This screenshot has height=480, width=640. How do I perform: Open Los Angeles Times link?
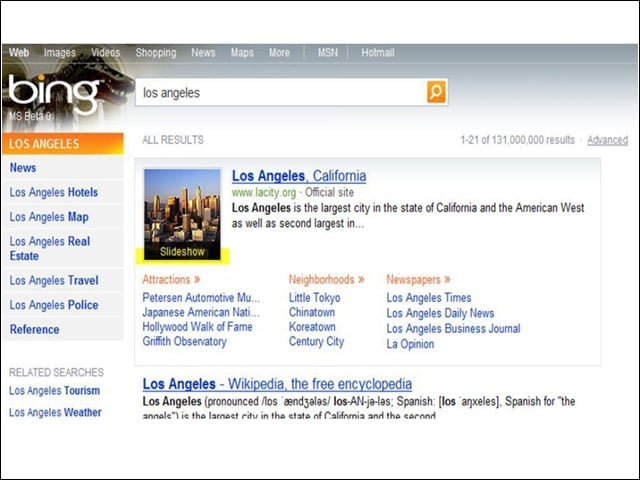click(429, 298)
